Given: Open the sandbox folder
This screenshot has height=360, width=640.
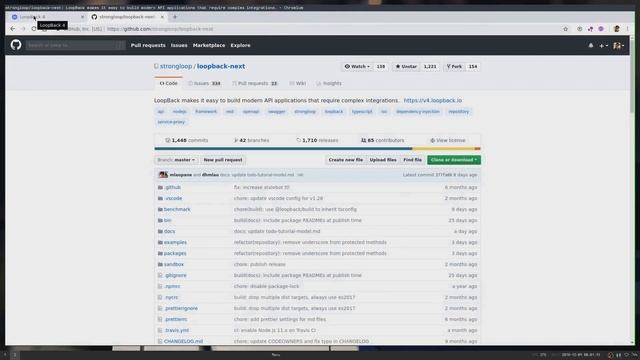Looking at the screenshot, I should coord(174,264).
